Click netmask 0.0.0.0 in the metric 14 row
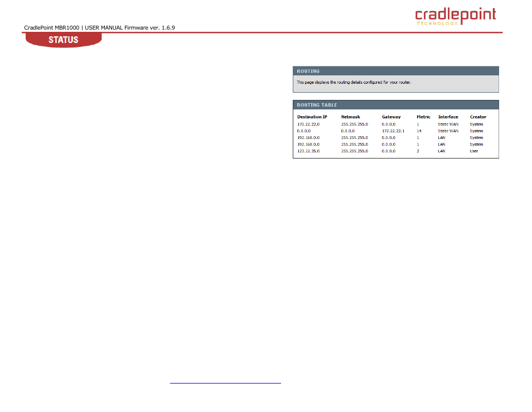 pyautogui.click(x=348, y=131)
